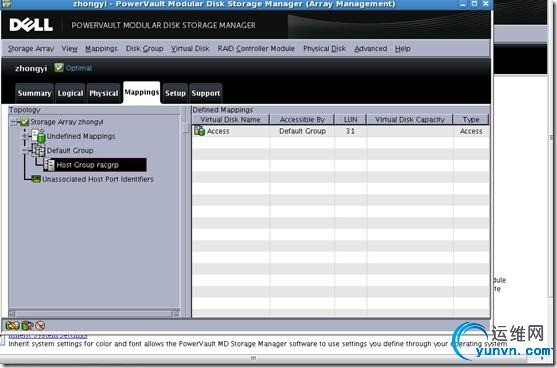Click the Unassociated Host Port Identifiers icon

coord(36,179)
